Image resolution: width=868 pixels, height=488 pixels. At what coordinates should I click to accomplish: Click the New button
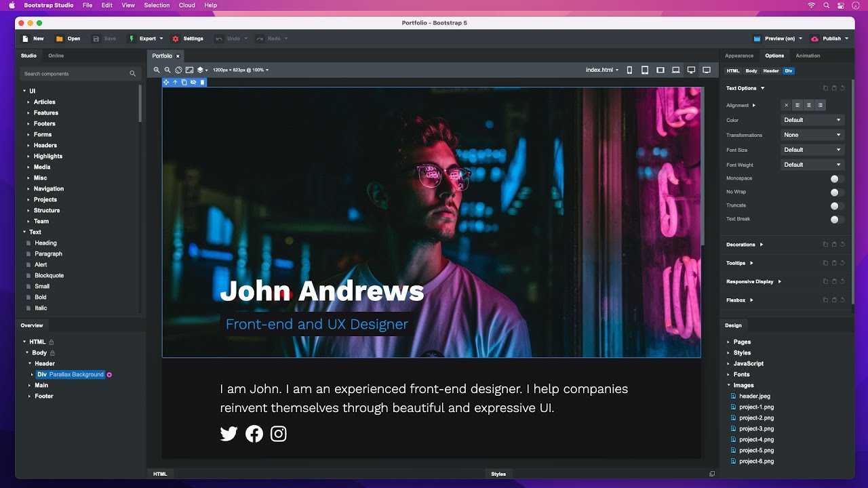tap(33, 39)
